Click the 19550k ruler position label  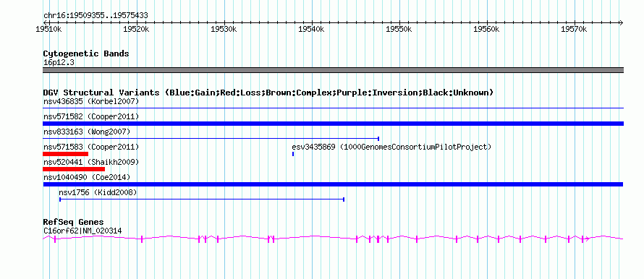click(399, 30)
